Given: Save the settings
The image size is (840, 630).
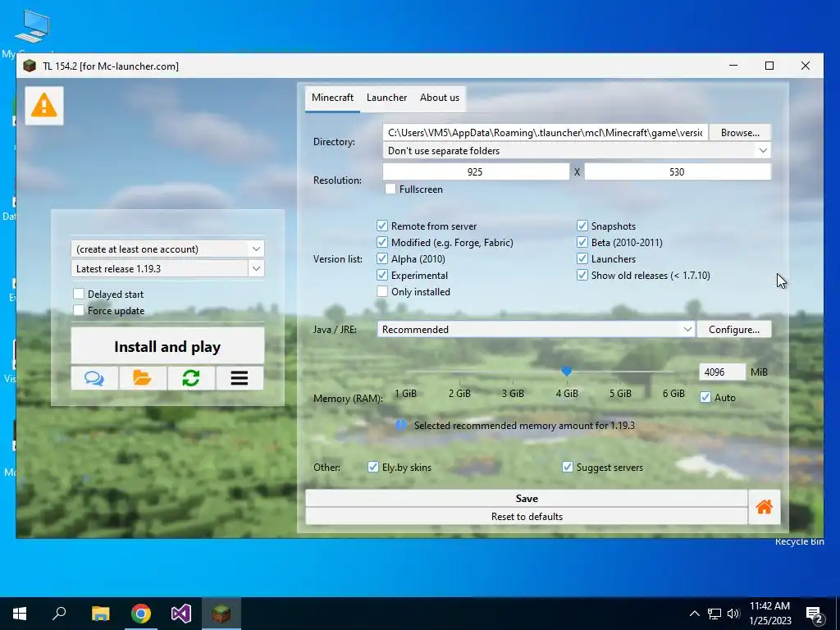Looking at the screenshot, I should click(527, 498).
